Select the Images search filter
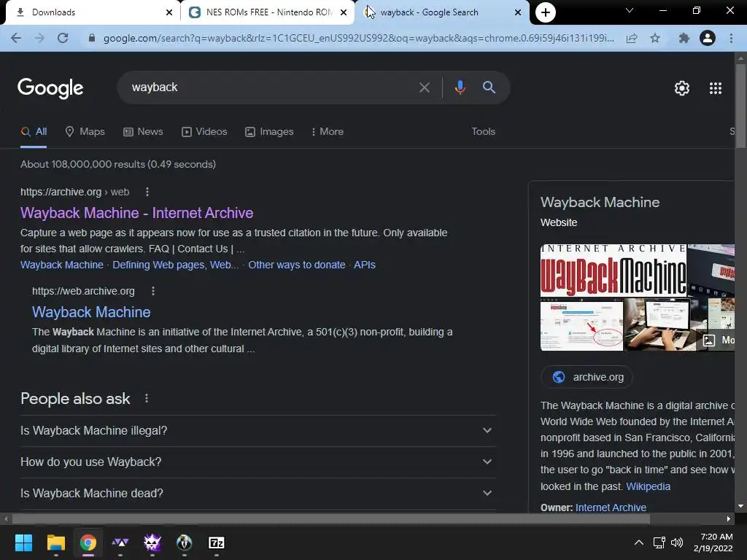Viewport: 747px width, 560px height. pyautogui.click(x=269, y=132)
